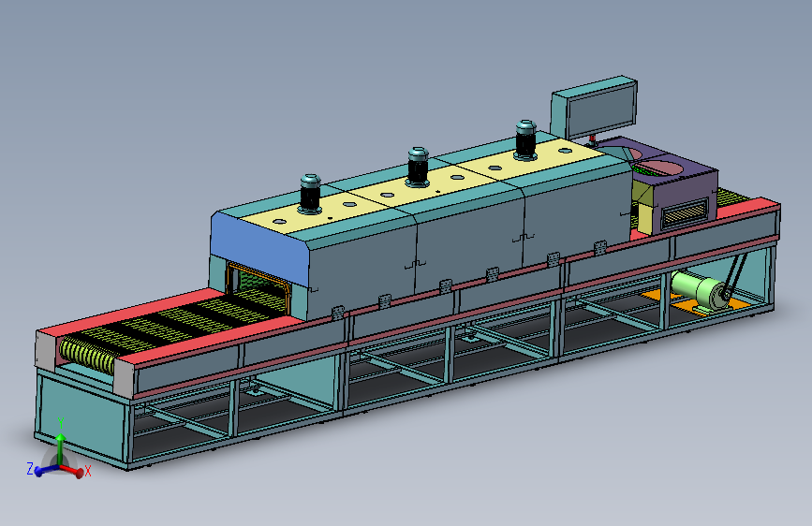Select the control panel monitor above the oven
812x526 pixels.
594,109
